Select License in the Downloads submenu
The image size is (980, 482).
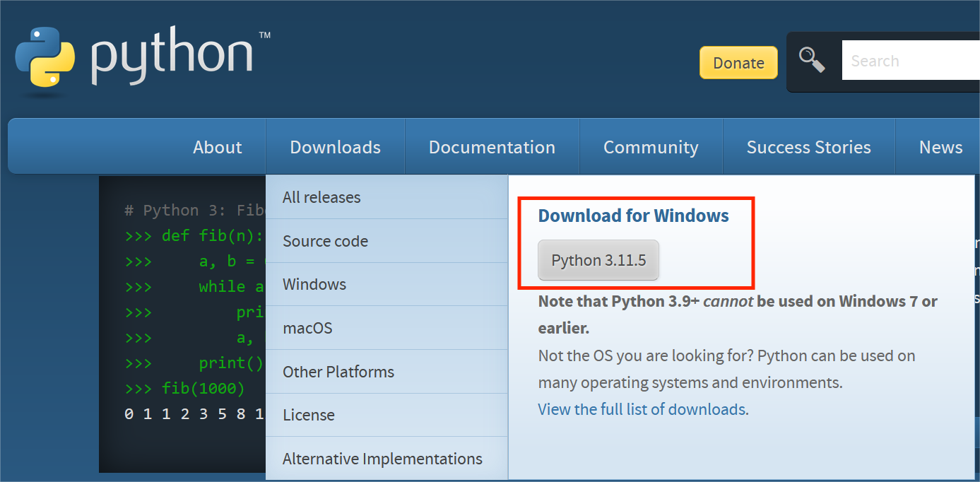(x=309, y=415)
